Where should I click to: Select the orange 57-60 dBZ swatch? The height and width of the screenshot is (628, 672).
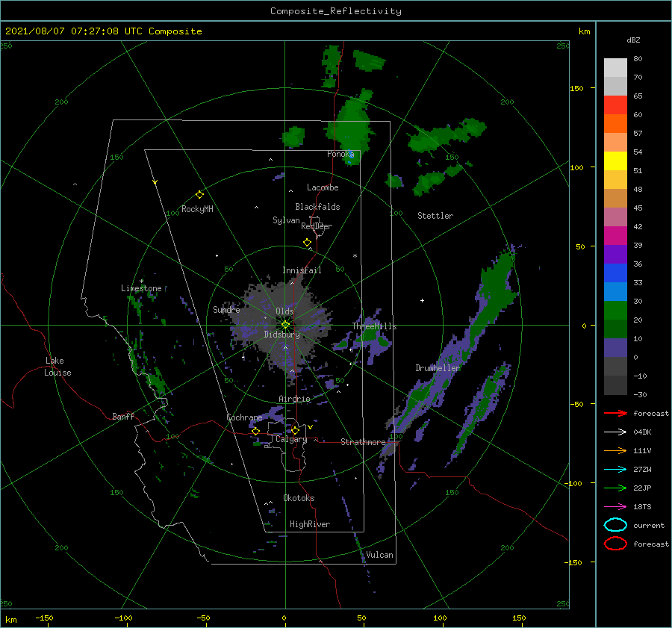tap(615, 123)
